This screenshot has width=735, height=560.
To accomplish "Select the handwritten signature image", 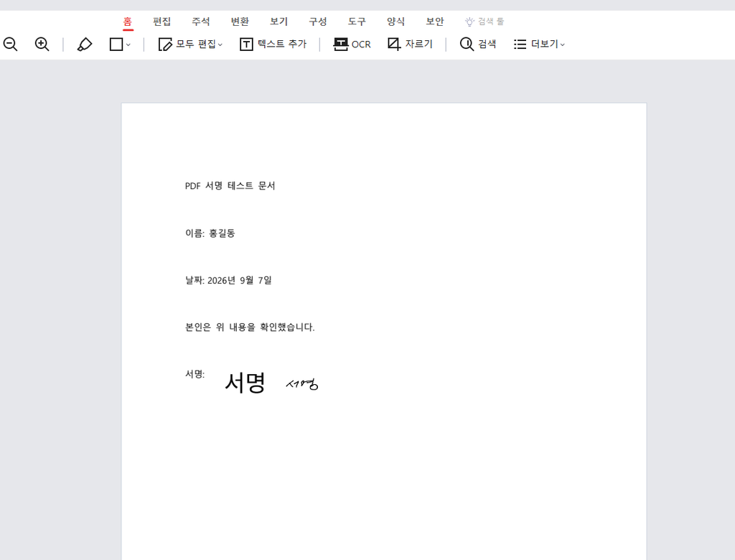I will pos(302,384).
